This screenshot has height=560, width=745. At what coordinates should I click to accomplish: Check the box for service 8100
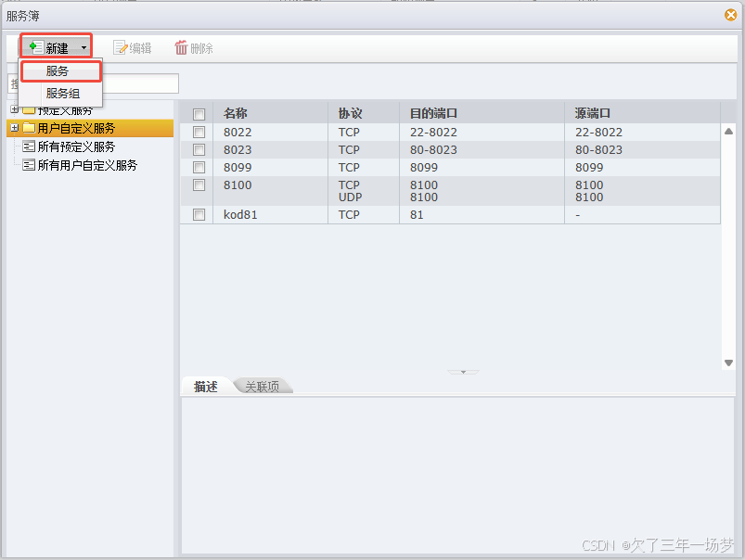coord(199,185)
